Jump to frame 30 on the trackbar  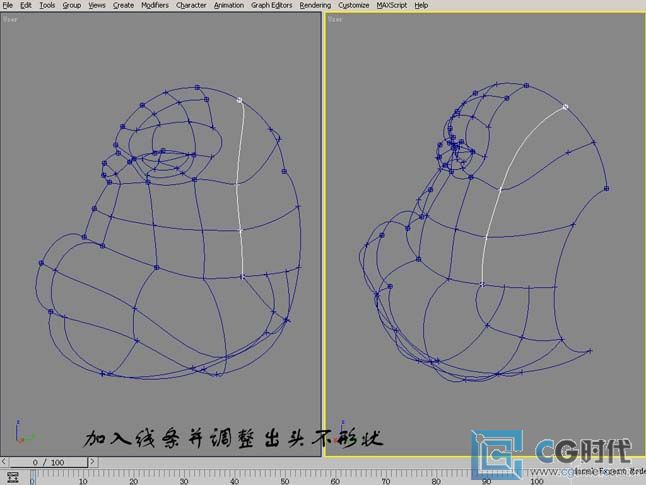pyautogui.click(x=184, y=481)
